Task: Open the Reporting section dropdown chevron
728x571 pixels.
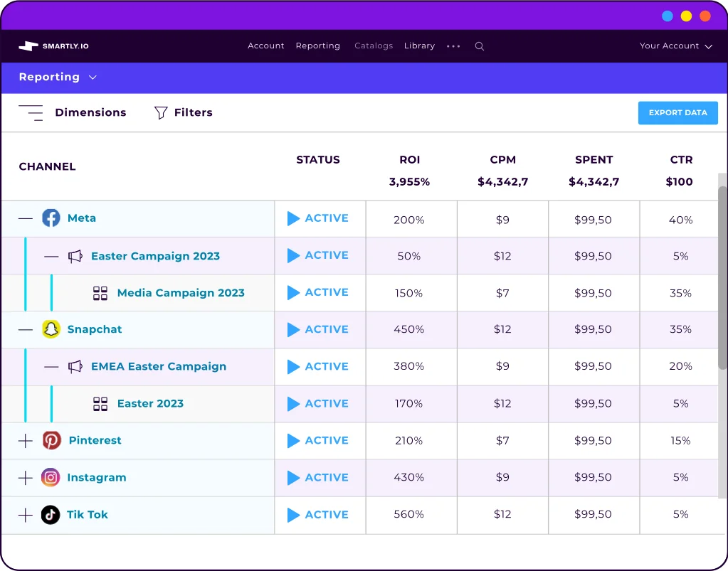Action: coord(92,77)
